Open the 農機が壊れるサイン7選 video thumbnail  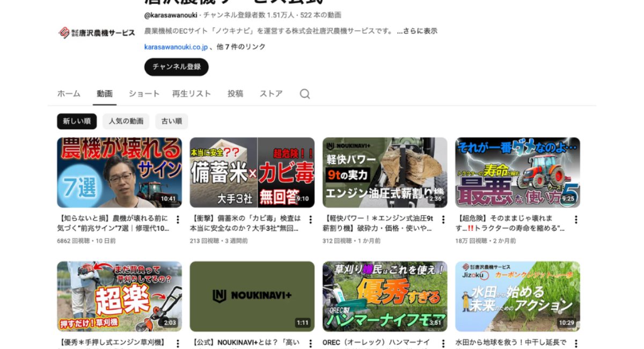(x=119, y=172)
